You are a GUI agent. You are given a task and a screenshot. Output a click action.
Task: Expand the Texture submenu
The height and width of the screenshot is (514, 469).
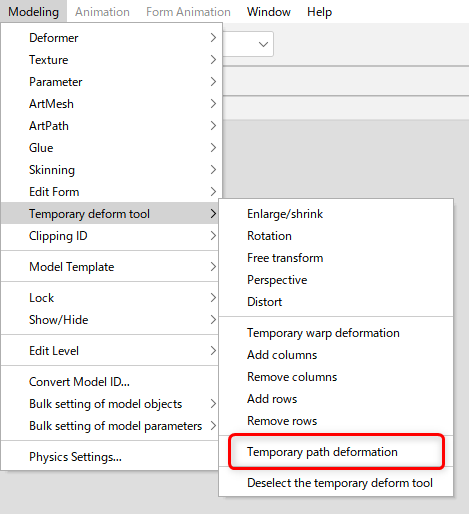click(x=112, y=60)
